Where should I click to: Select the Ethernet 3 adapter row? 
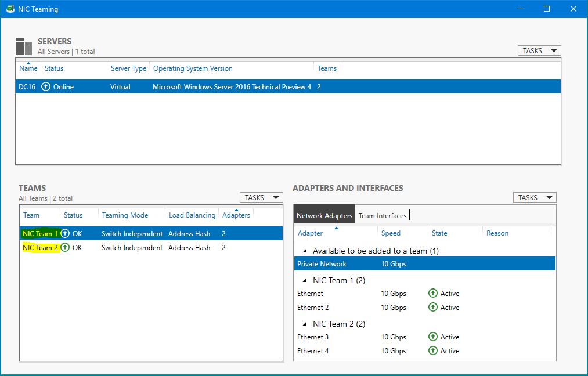pos(425,337)
